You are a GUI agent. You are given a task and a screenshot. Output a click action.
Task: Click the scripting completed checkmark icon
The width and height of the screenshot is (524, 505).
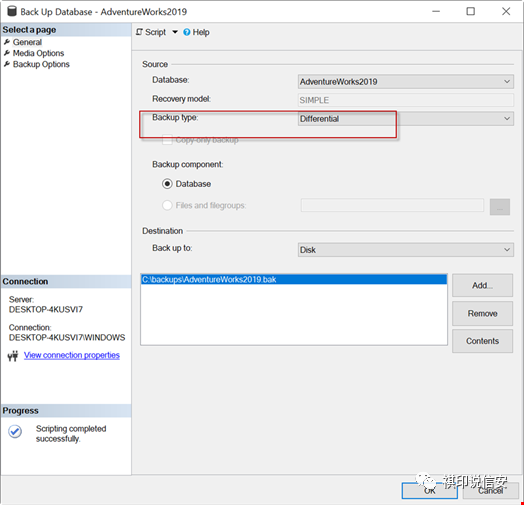pyautogui.click(x=15, y=431)
